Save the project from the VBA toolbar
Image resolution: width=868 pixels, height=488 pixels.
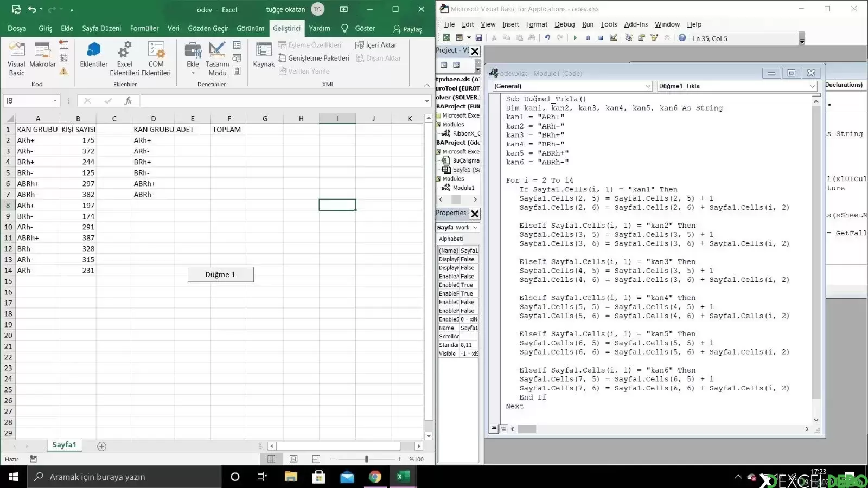click(x=478, y=38)
